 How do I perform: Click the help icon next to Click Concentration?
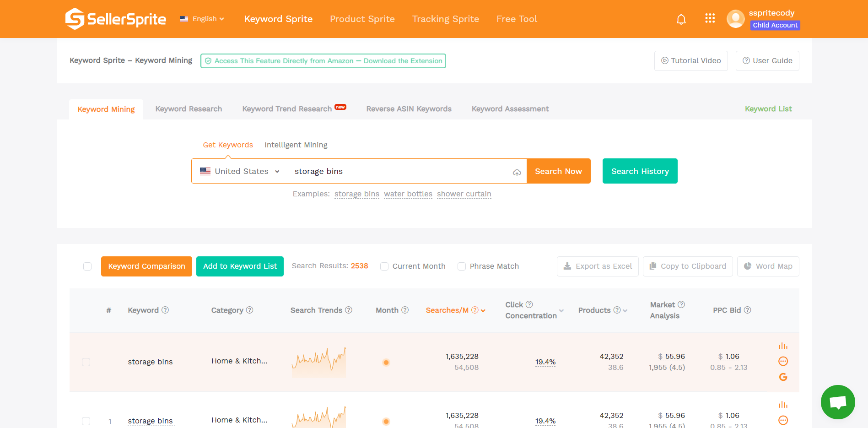[x=529, y=304]
